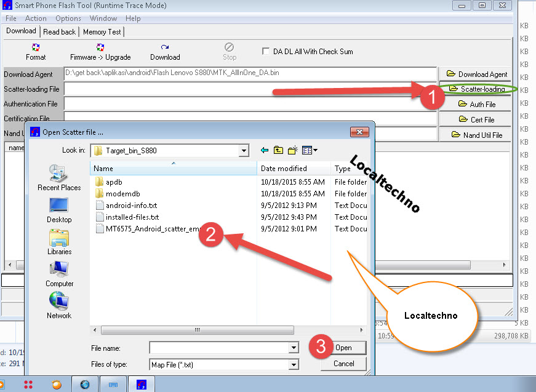Click the blue globe taskbar icon
536x392 pixels.
click(85, 385)
